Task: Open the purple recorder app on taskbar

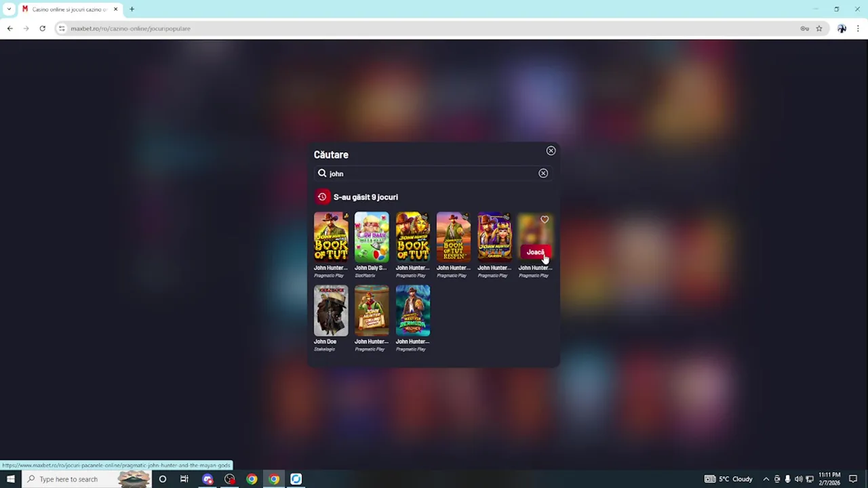Action: click(x=208, y=479)
